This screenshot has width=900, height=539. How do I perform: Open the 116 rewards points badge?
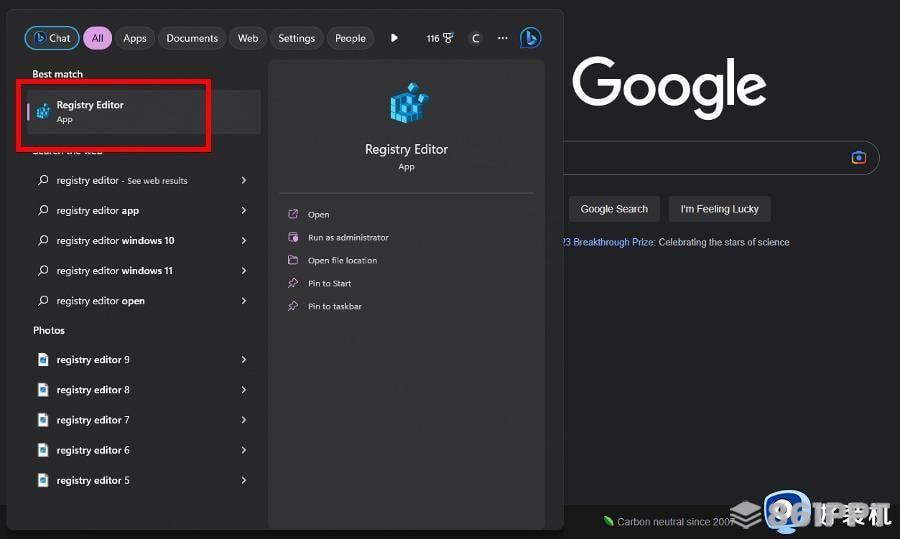[440, 38]
